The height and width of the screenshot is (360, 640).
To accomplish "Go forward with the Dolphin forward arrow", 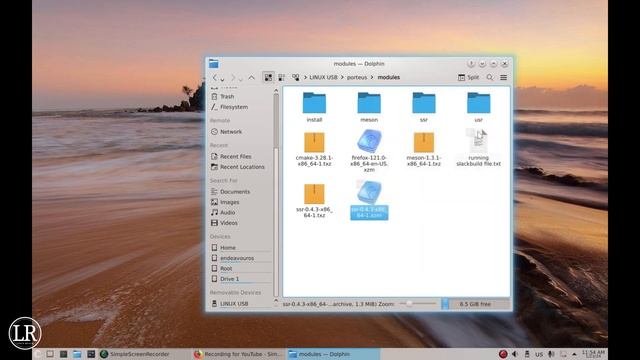I will (233, 77).
